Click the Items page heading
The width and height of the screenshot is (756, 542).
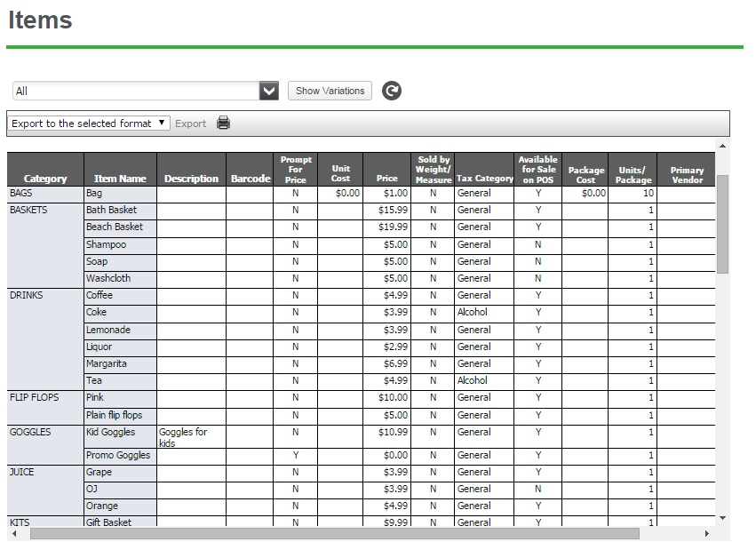coord(41,20)
